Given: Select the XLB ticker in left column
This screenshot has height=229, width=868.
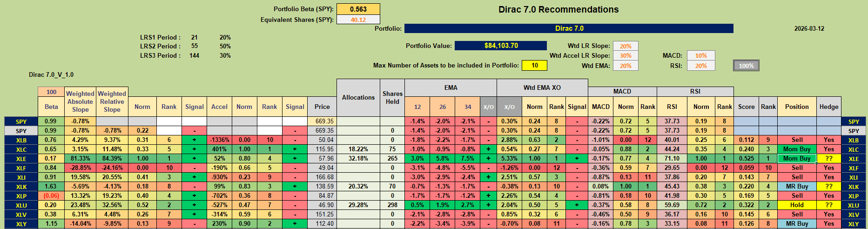Looking at the screenshot, I should click(21, 140).
